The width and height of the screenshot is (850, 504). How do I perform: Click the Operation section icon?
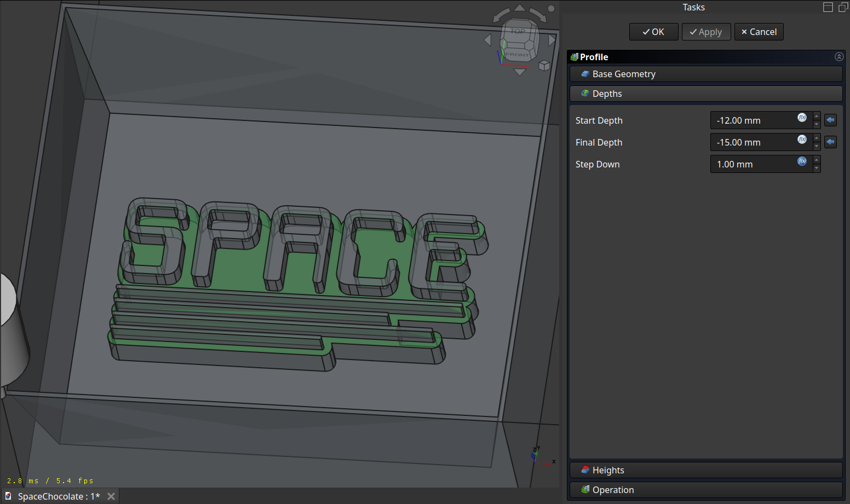(x=585, y=490)
